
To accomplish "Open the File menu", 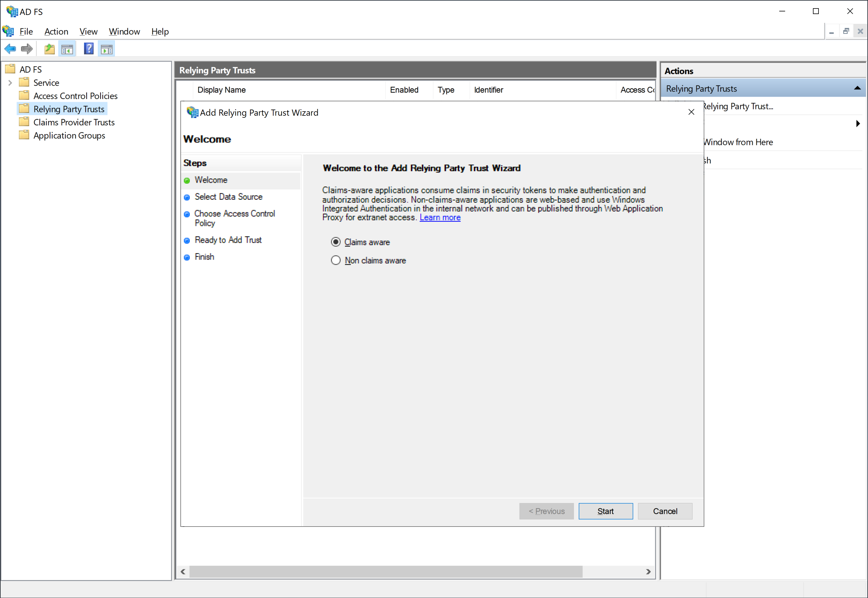I will click(26, 31).
